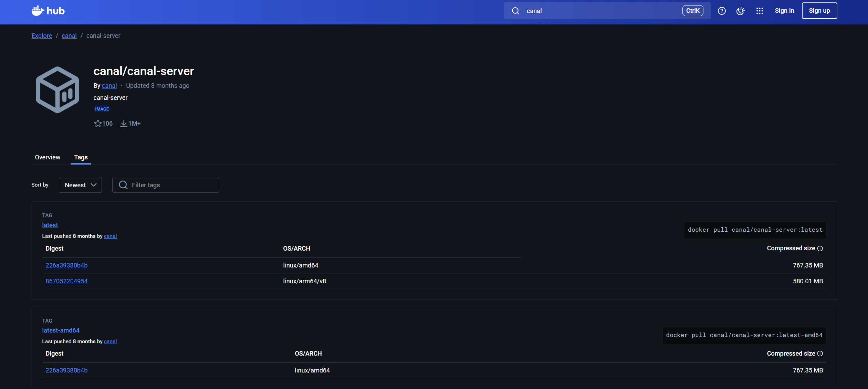This screenshot has width=868, height=389.
Task: Click the linux/arm64/v8 cell
Action: 304,281
